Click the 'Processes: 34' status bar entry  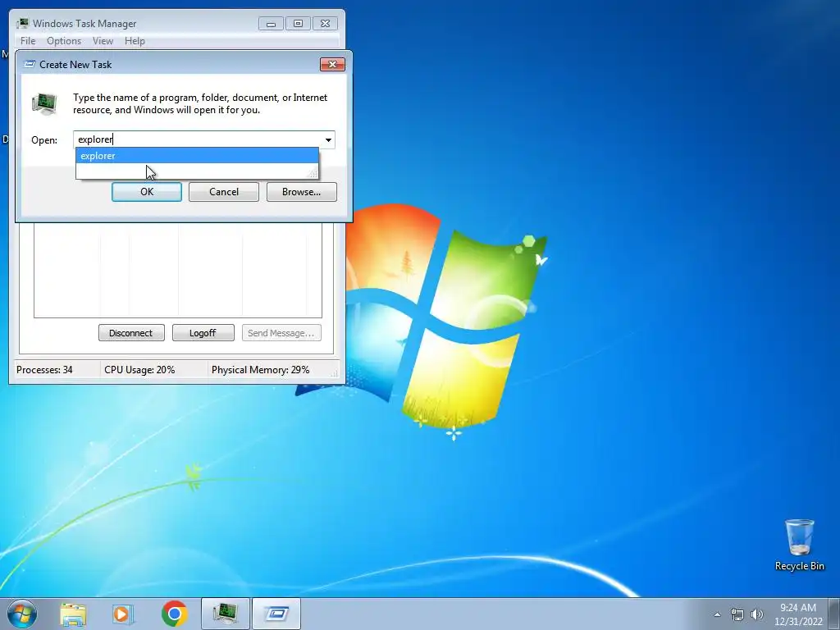tap(44, 370)
